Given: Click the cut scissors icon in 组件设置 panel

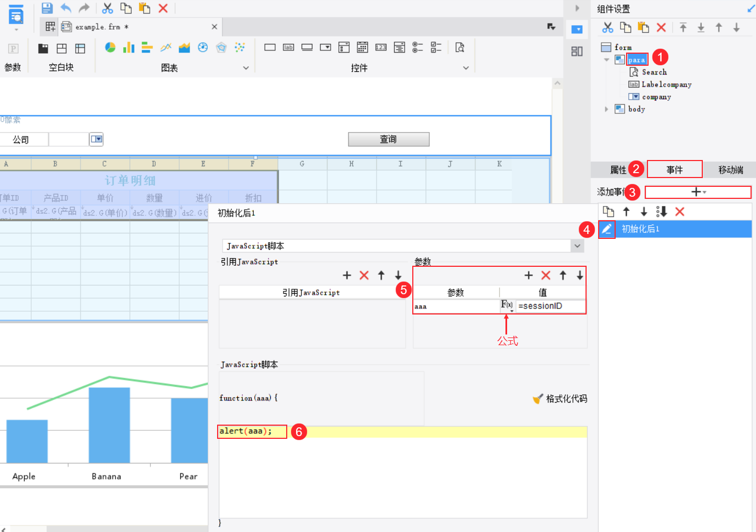Looking at the screenshot, I should click(608, 27).
